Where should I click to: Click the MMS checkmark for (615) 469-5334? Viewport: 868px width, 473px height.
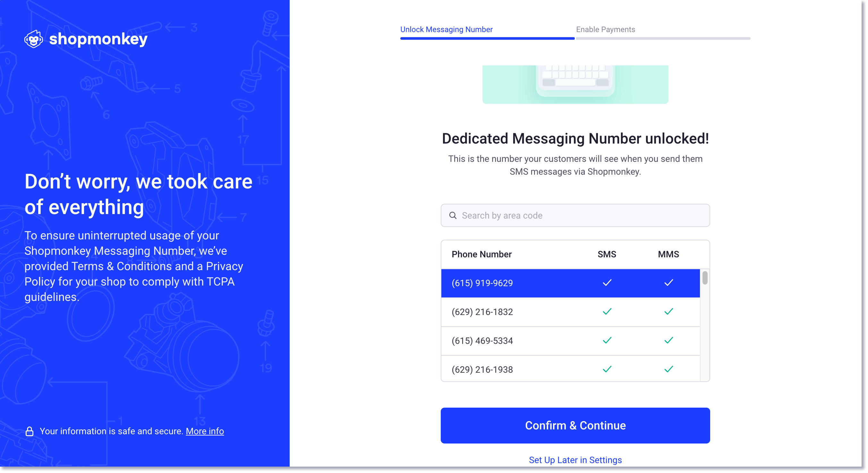[668, 341]
